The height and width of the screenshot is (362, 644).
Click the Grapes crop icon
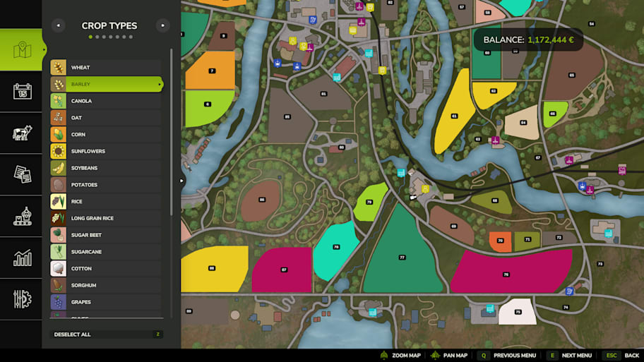(59, 302)
